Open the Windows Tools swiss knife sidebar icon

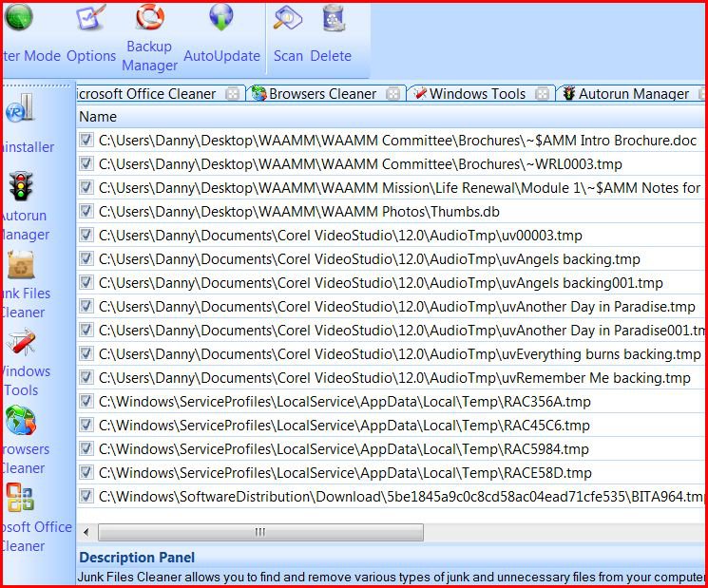point(21,343)
